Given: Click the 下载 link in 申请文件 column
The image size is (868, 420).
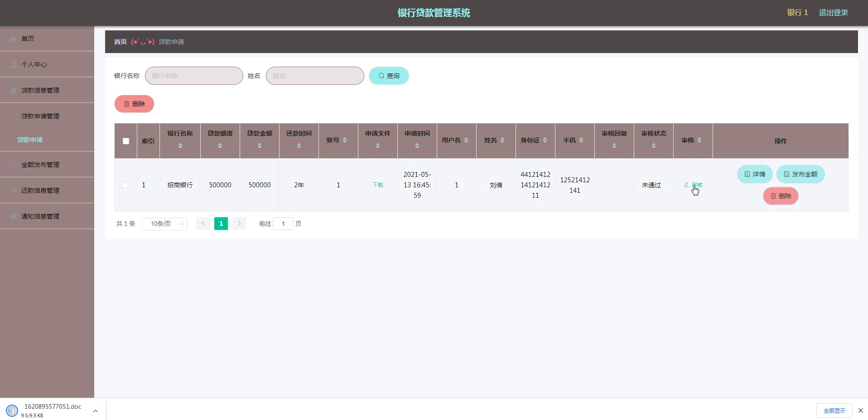Looking at the screenshot, I should pyautogui.click(x=378, y=185).
